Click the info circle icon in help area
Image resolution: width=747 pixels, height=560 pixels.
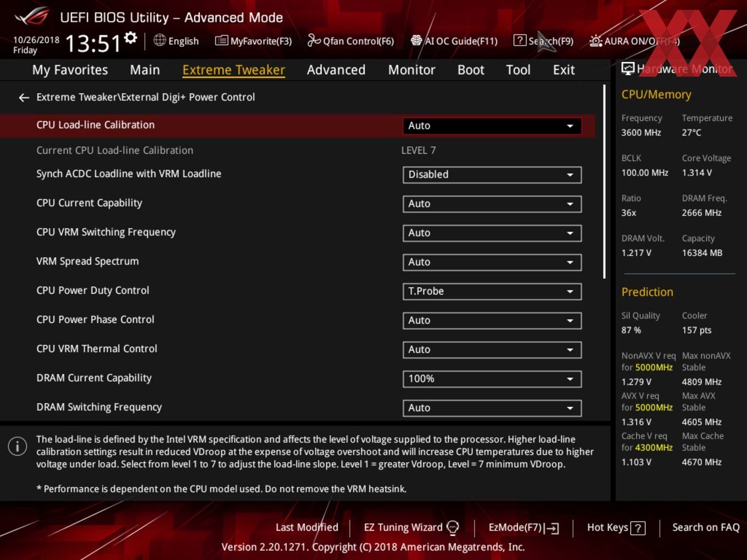click(18, 446)
